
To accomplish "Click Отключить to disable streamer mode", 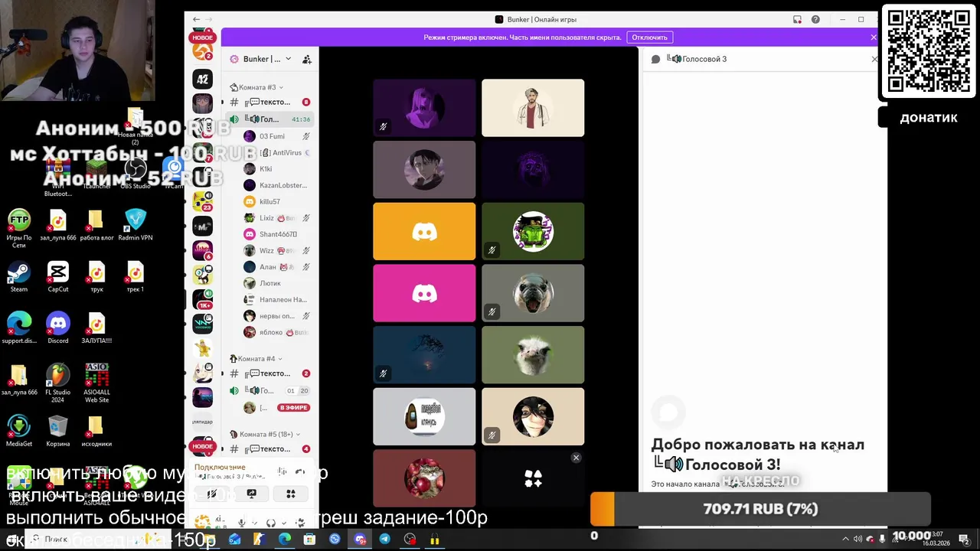I will (649, 37).
